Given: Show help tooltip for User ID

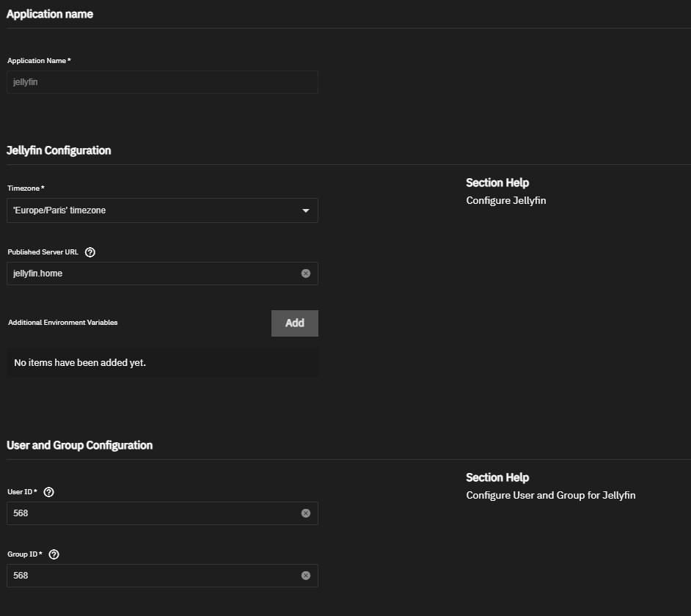Looking at the screenshot, I should (x=49, y=492).
